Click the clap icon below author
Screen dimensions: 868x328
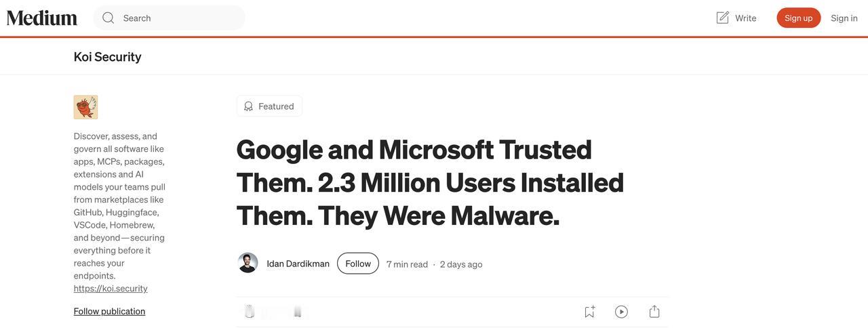pyautogui.click(x=250, y=312)
